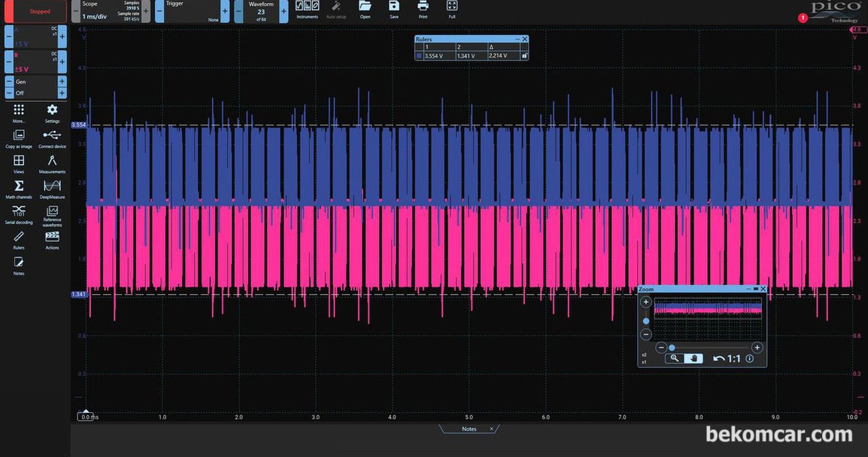The width and height of the screenshot is (868, 457).
Task: Select the Rulers tool in sidebar
Action: (19, 238)
